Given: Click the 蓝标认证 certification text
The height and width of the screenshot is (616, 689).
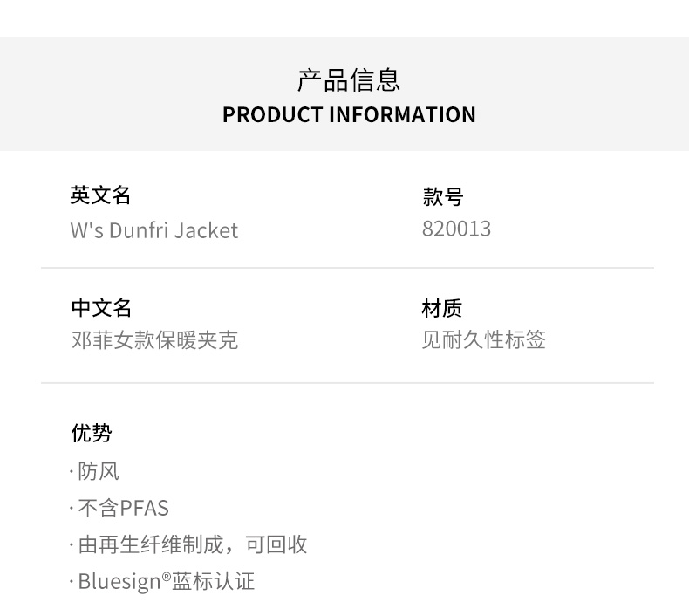Looking at the screenshot, I should (x=213, y=581).
